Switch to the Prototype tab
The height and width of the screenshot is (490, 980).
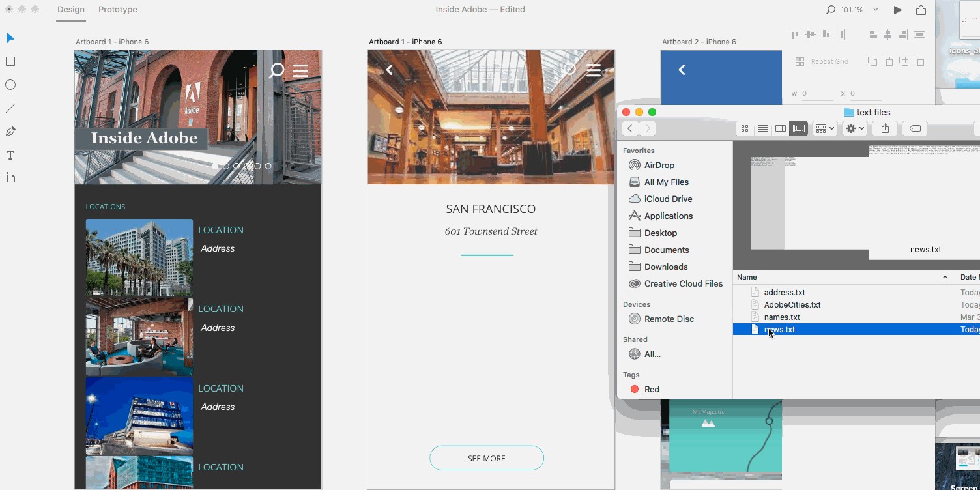click(117, 10)
